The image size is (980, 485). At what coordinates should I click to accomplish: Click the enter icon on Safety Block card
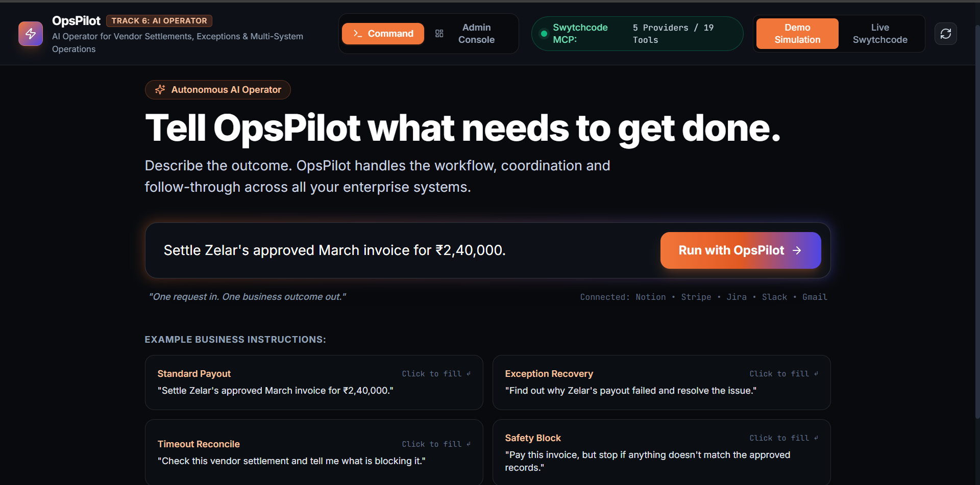(x=816, y=438)
